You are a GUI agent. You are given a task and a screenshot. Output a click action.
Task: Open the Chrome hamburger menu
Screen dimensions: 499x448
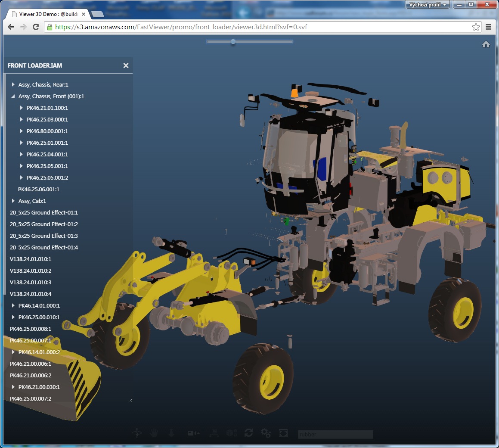(488, 27)
